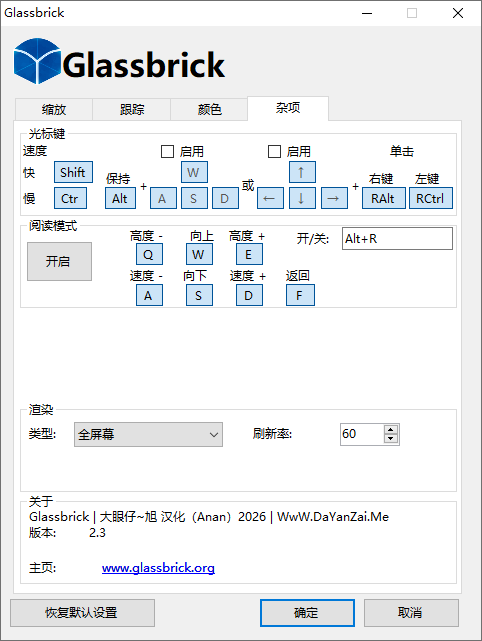The width and height of the screenshot is (482, 641).
Task: Click W key for 向上 in reading mode
Action: (199, 254)
